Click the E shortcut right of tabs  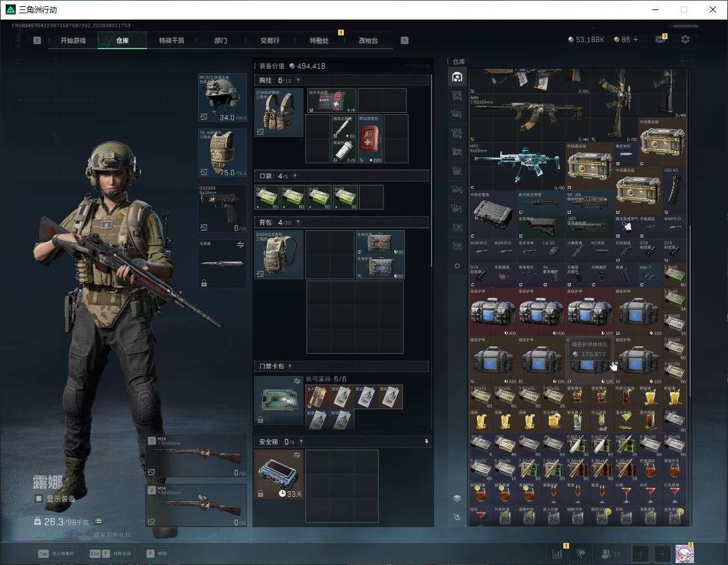click(404, 40)
